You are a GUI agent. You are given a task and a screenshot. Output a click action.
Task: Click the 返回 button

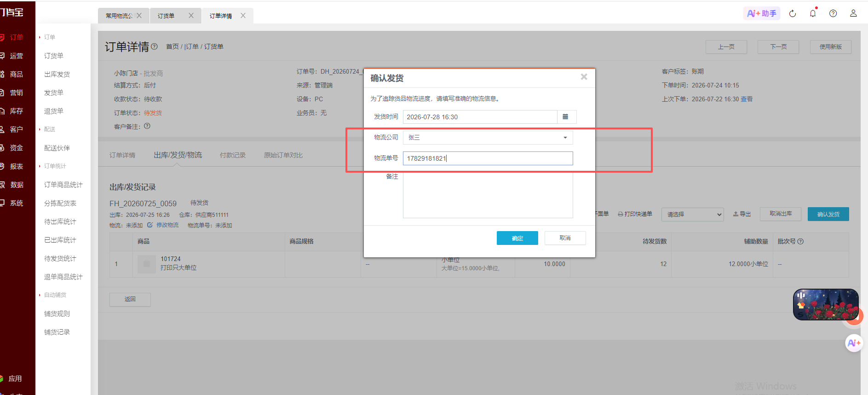(x=130, y=299)
